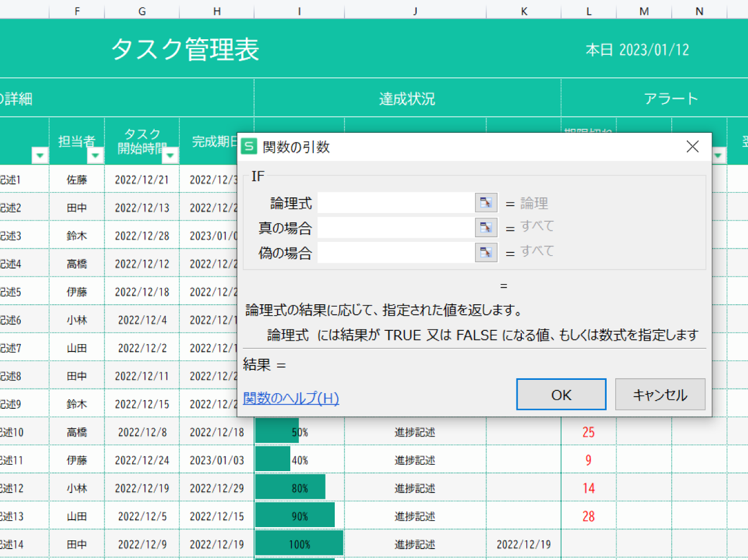This screenshot has width=748, height=560.
Task: Click the WPS Spreadsheet logo in dialog title
Action: click(x=249, y=147)
